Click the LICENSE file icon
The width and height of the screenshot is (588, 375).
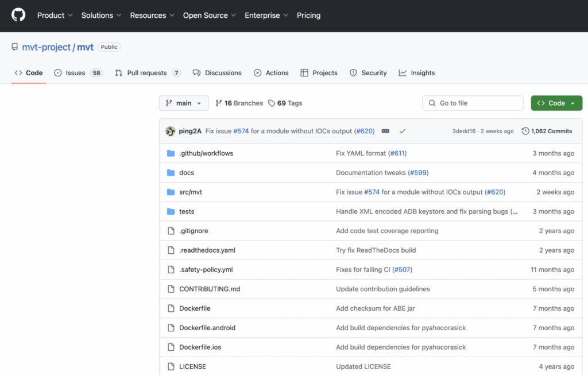(171, 366)
